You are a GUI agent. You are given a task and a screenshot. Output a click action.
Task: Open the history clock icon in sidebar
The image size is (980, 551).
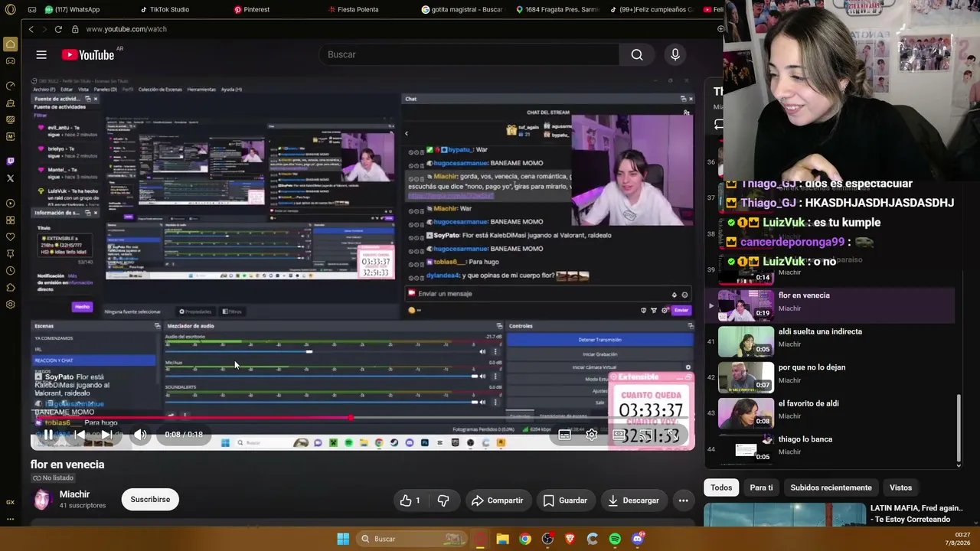coord(11,271)
